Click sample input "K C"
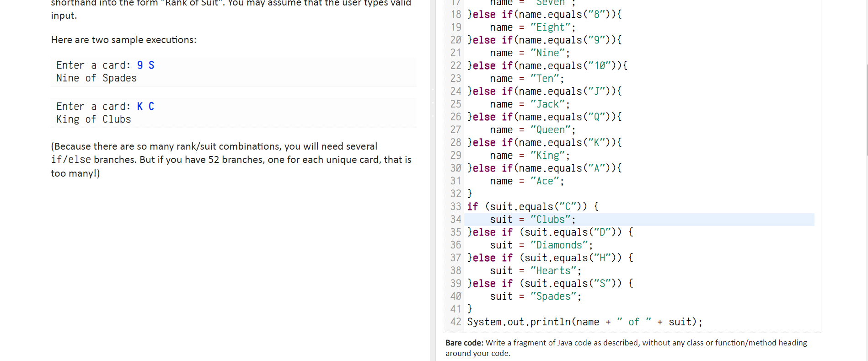 coord(146,106)
